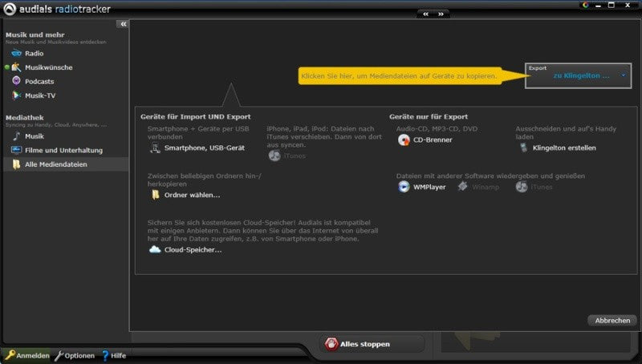Click the Ordner wählen folder icon

click(x=155, y=195)
